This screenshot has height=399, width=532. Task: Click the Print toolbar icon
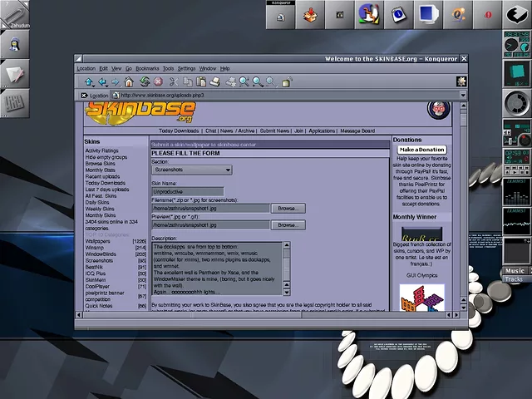pyautogui.click(x=215, y=82)
